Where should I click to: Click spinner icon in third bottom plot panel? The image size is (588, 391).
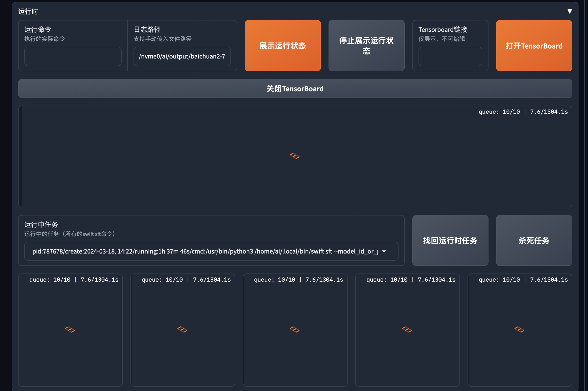coord(294,329)
